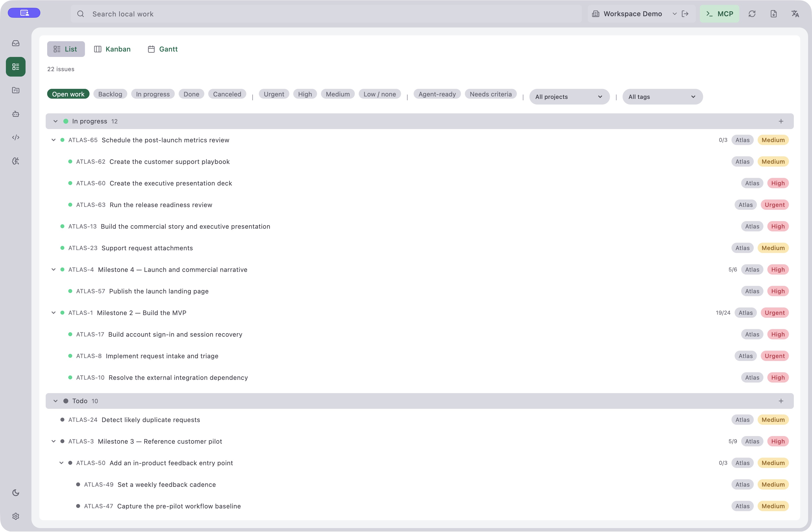Collapse the Todo group

(56, 401)
